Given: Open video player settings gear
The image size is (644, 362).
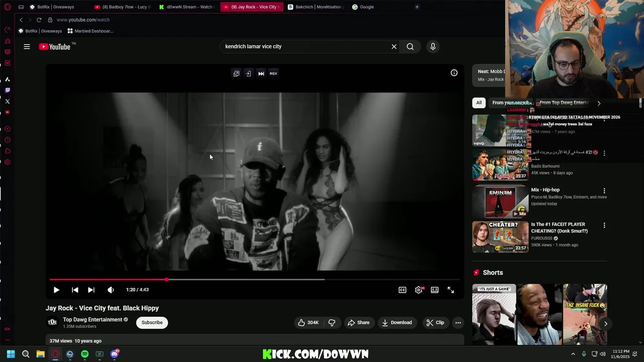Looking at the screenshot, I should (419, 290).
